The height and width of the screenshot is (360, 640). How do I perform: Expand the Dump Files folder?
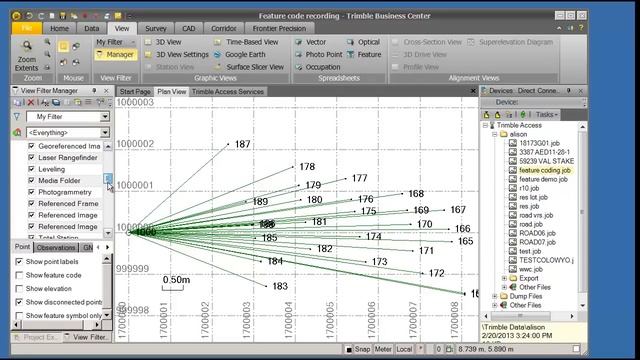(494, 296)
